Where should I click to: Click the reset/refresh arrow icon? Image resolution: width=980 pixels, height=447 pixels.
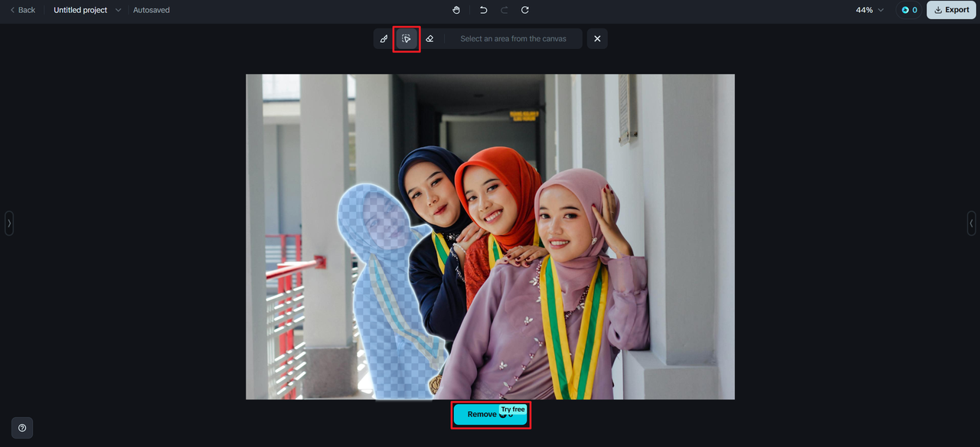pyautogui.click(x=524, y=10)
